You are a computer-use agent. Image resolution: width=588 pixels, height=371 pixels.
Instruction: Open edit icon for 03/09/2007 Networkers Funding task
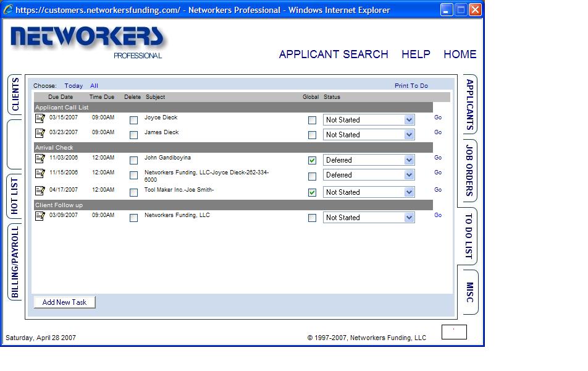click(x=40, y=216)
